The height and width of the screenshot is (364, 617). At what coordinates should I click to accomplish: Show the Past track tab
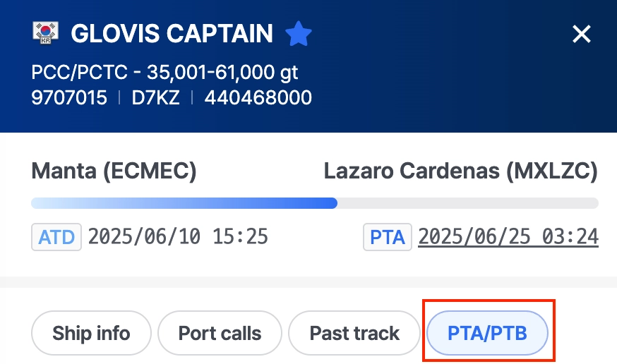click(354, 333)
